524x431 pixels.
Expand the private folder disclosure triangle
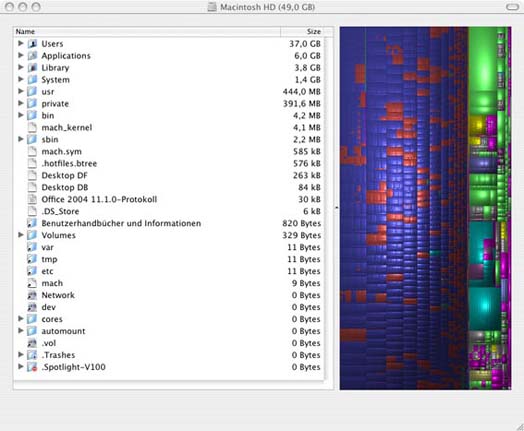(20, 103)
